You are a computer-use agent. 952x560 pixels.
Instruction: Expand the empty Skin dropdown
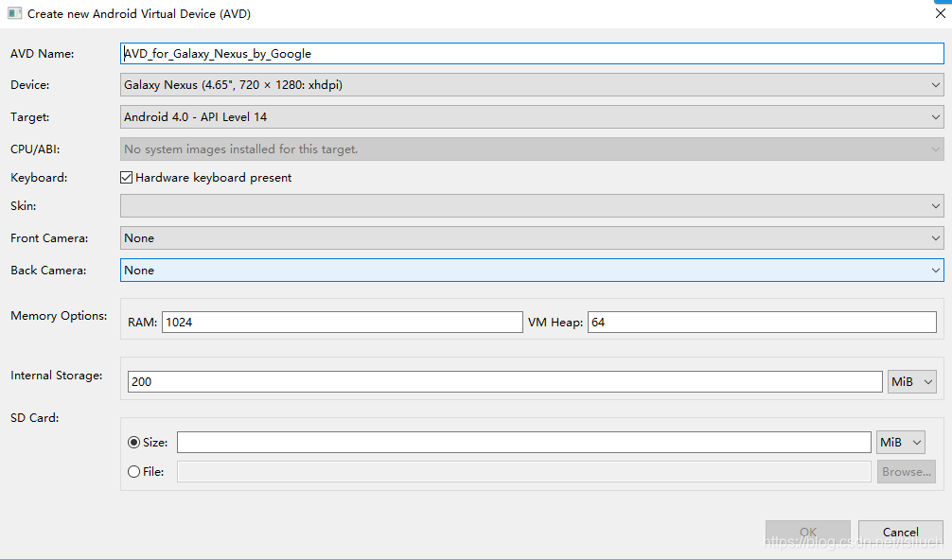[532, 205]
